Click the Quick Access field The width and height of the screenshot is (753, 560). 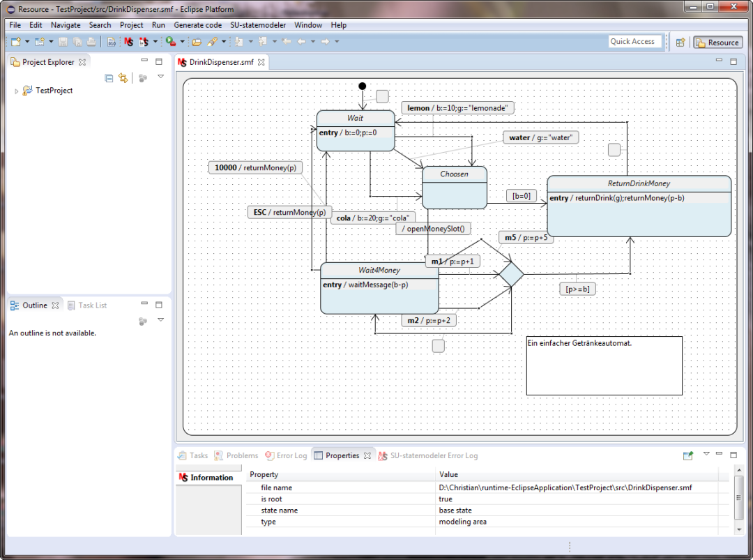[634, 42]
